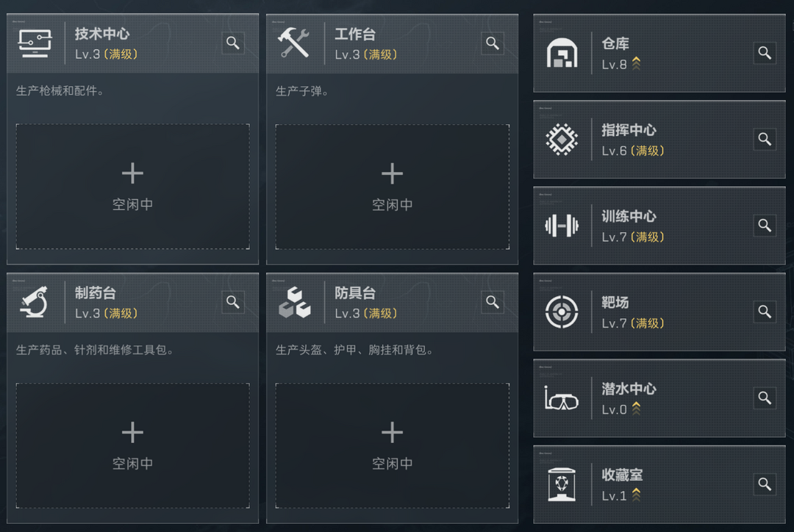Select the 技术中心 computer icon
This screenshot has width=794, height=532.
click(35, 43)
